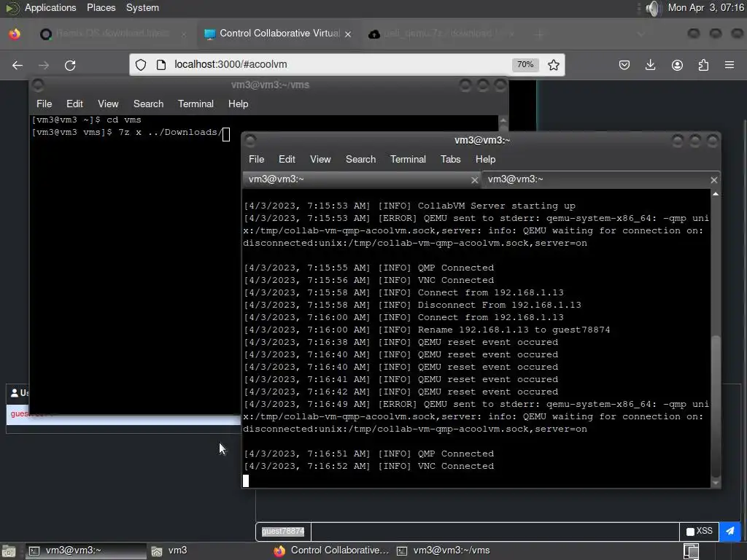
Task: Click the workspace switcher in taskbar
Action: click(691, 551)
